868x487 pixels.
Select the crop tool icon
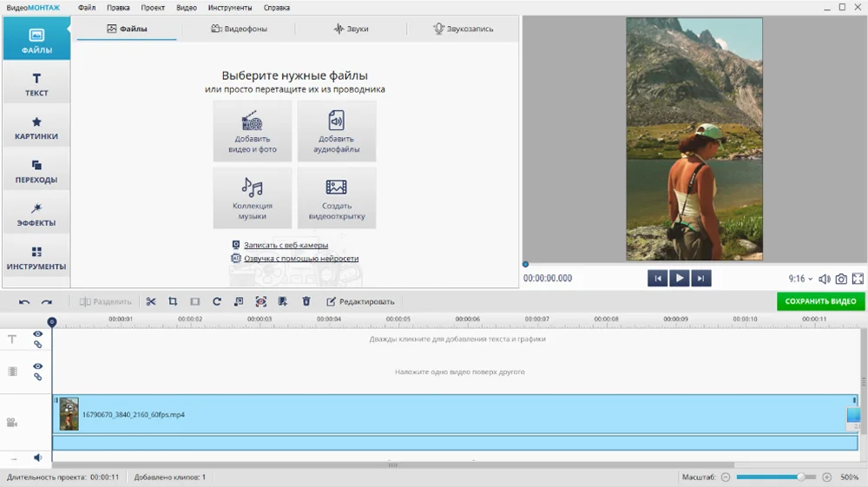[x=173, y=301]
